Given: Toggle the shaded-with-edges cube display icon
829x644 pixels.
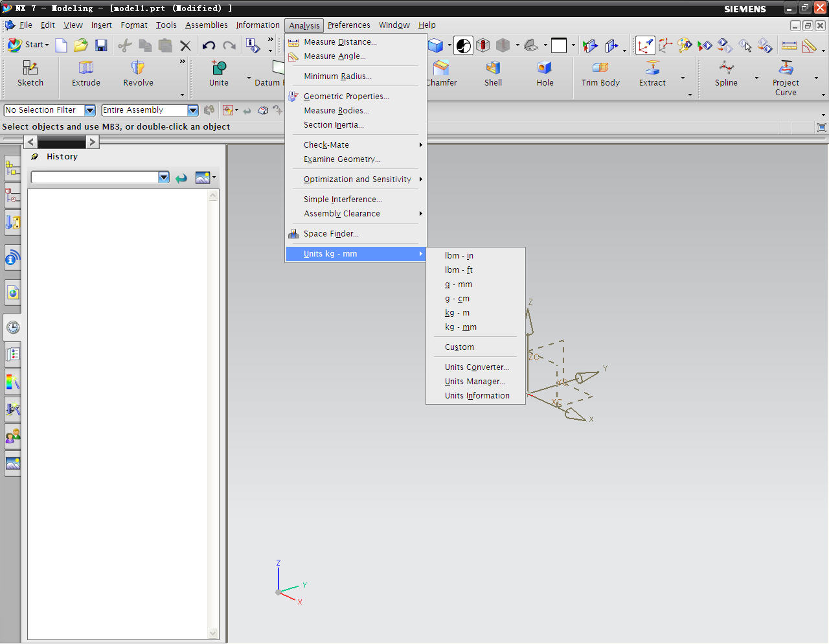Looking at the screenshot, I should click(435, 45).
